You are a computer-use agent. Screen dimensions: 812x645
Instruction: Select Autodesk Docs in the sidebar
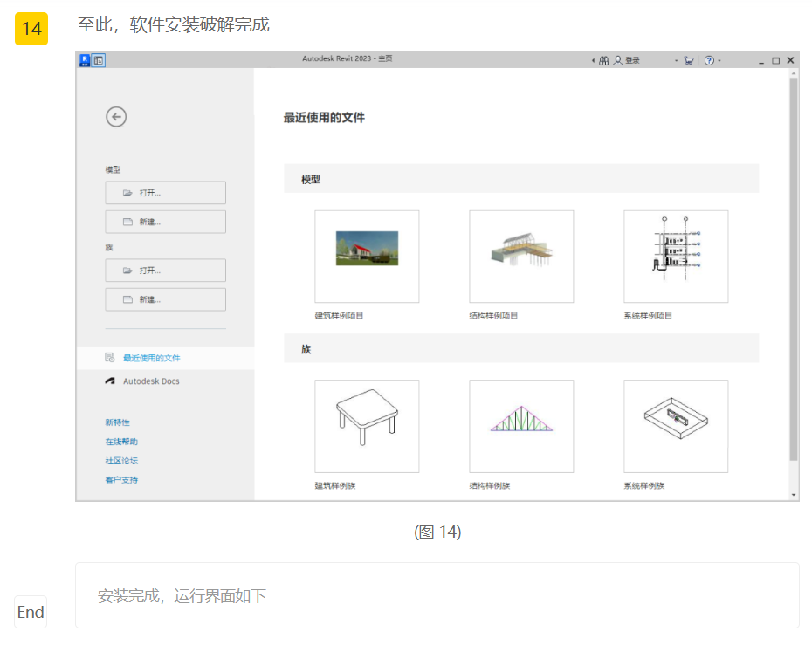pos(151,381)
